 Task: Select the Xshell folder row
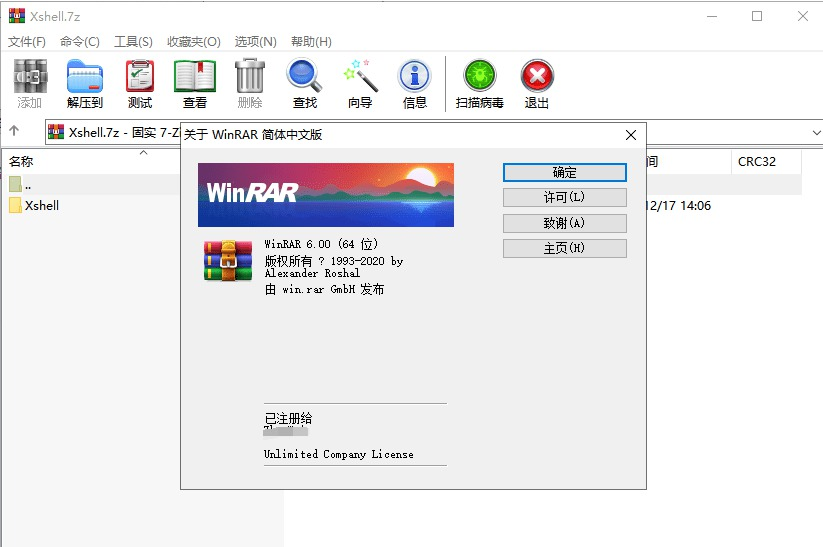92,205
